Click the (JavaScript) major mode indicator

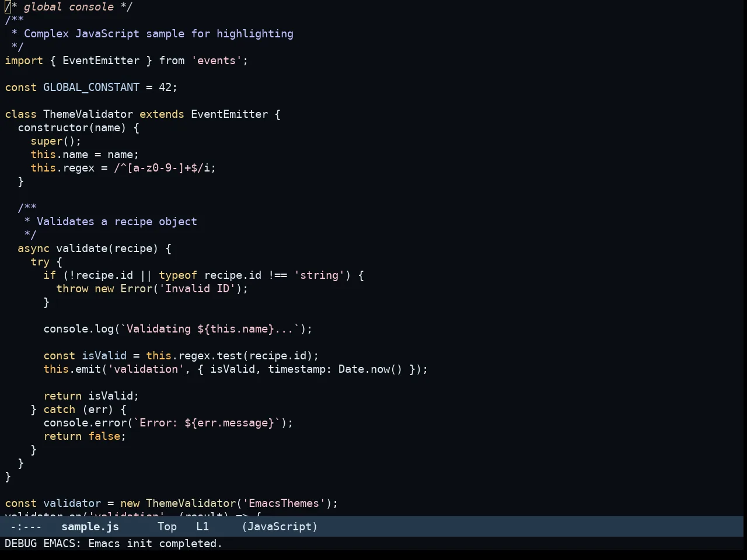point(280,526)
